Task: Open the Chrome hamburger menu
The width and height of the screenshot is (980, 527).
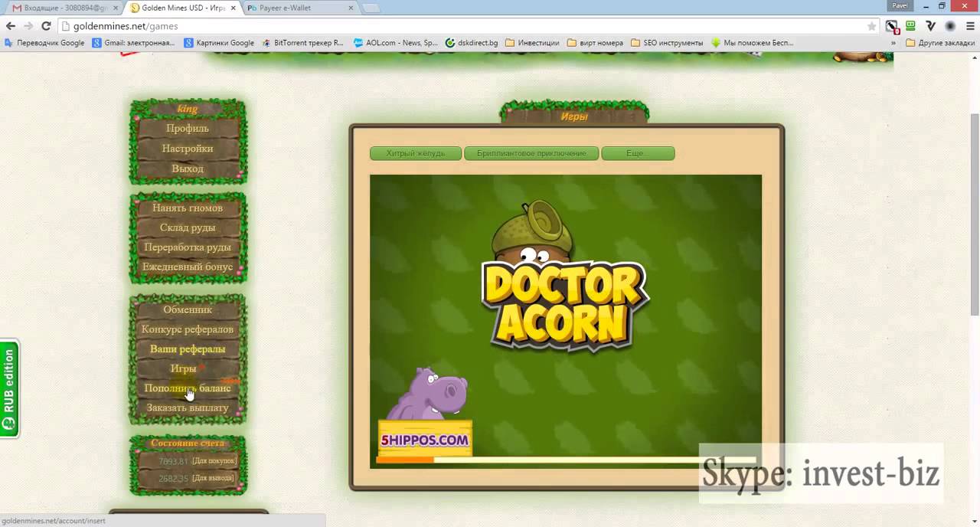Action: [969, 26]
